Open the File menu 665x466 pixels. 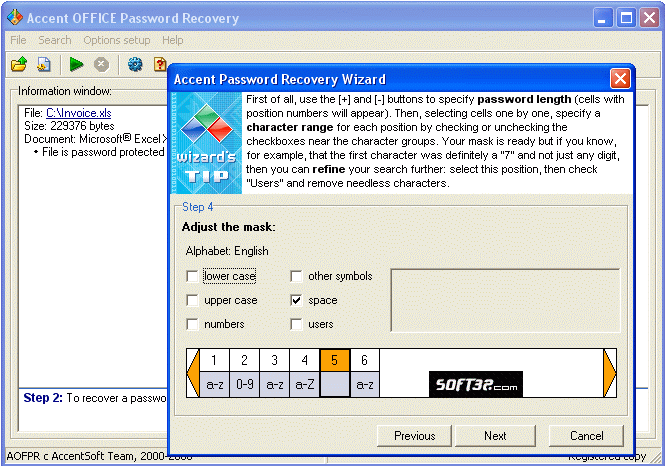18,40
